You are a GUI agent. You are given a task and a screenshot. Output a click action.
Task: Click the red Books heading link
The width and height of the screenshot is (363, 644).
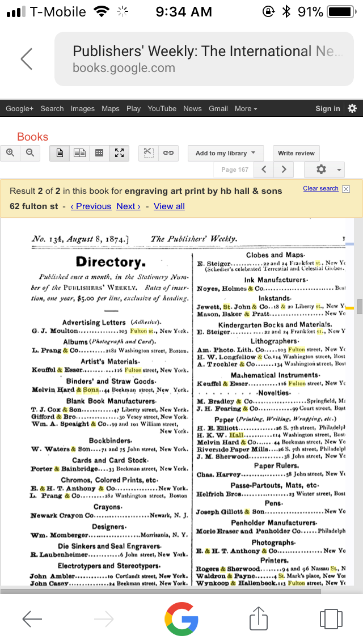point(32,137)
